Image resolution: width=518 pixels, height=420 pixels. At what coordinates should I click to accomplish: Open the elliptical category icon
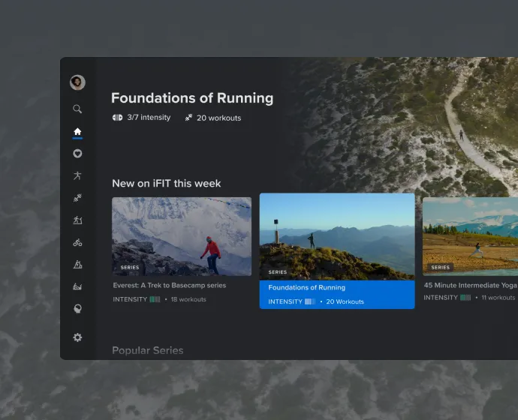click(77, 264)
